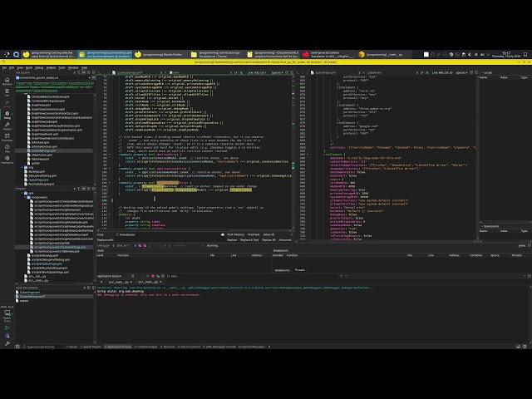Open Help mode in sidebar
532x399 pixels.
[x=7, y=149]
